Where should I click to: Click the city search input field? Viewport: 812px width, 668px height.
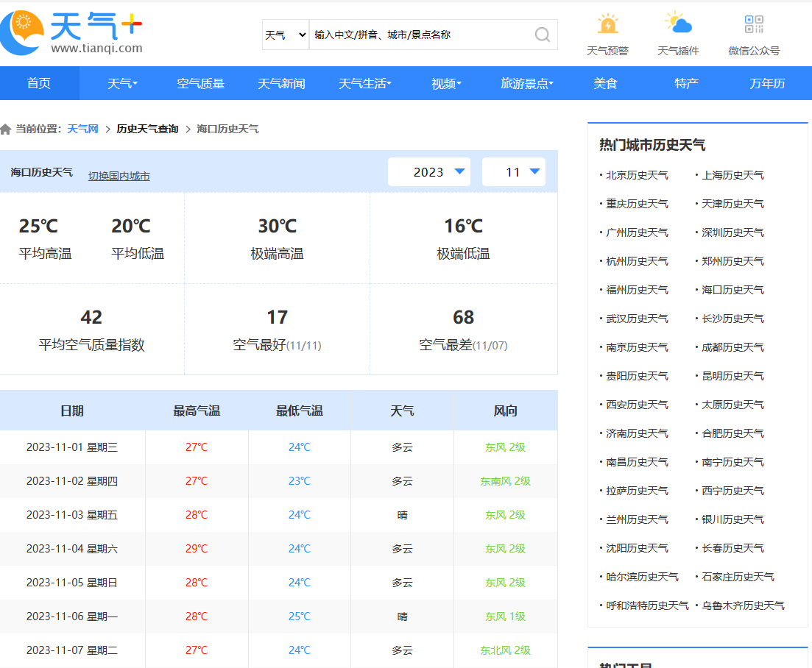[422, 35]
